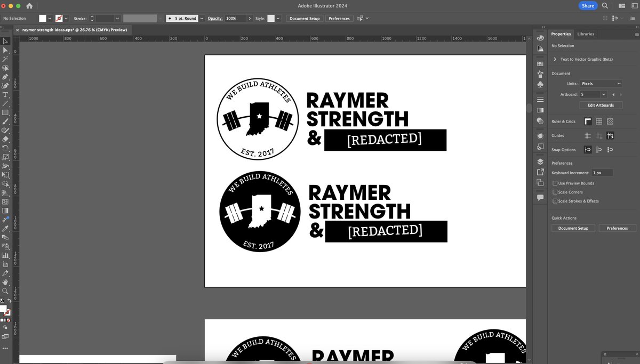Select the Rotate tool
This screenshot has height=364, width=640.
pyautogui.click(x=5, y=148)
